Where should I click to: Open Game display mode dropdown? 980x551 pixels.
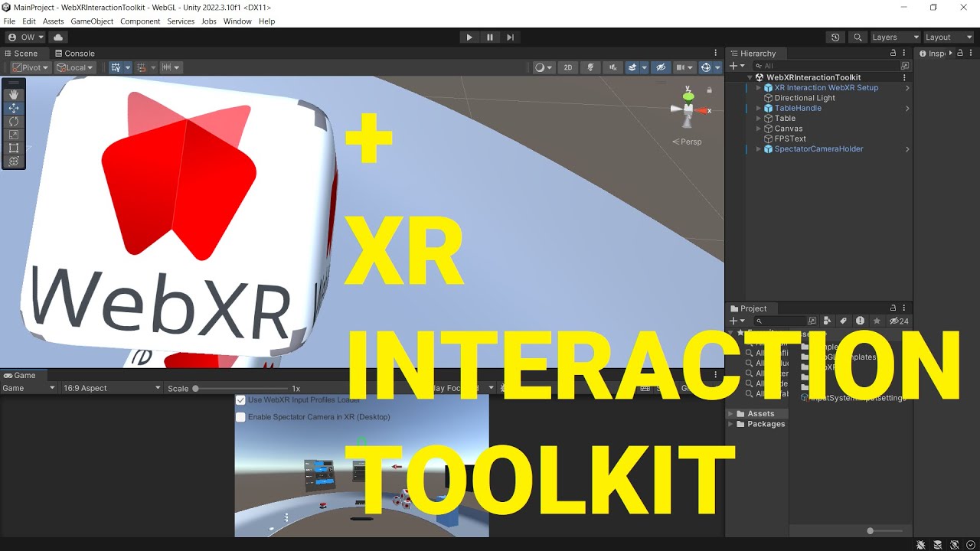click(x=29, y=388)
